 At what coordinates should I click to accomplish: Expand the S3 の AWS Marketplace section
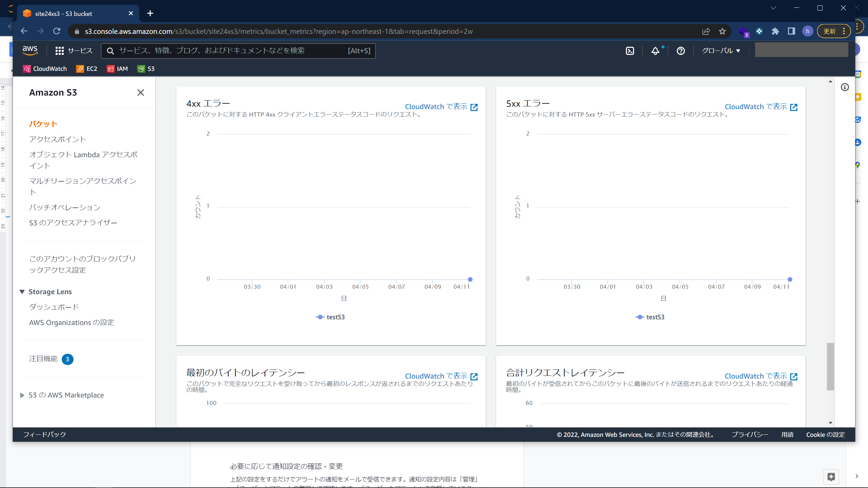(x=22, y=395)
